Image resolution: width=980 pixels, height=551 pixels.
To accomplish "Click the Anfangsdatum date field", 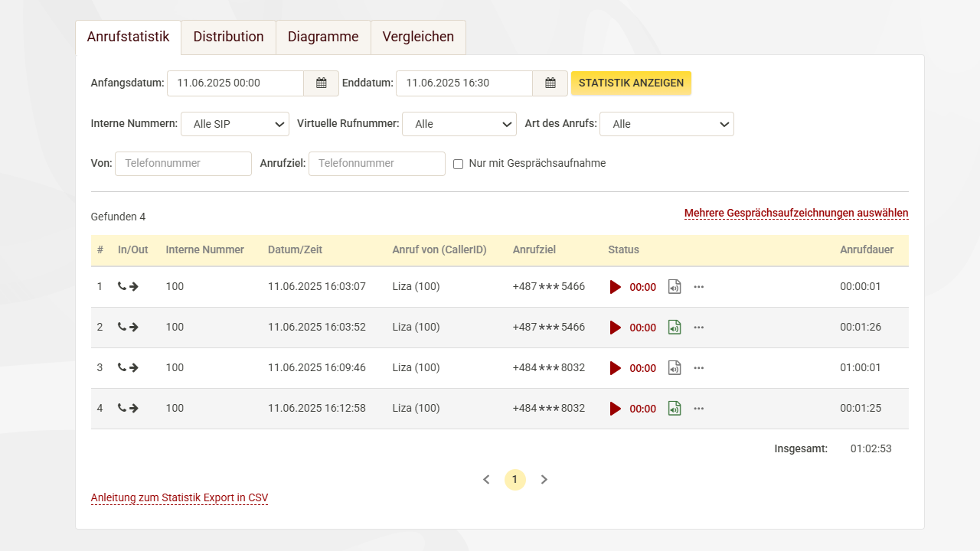I will click(x=236, y=83).
